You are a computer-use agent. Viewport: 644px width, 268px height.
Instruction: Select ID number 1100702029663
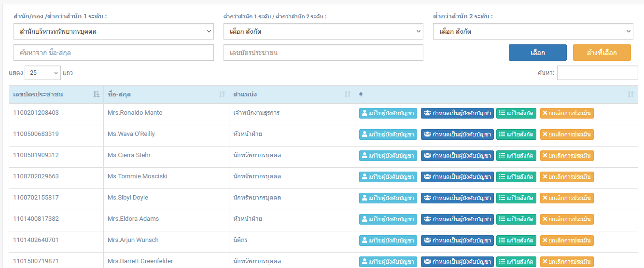pyautogui.click(x=36, y=176)
